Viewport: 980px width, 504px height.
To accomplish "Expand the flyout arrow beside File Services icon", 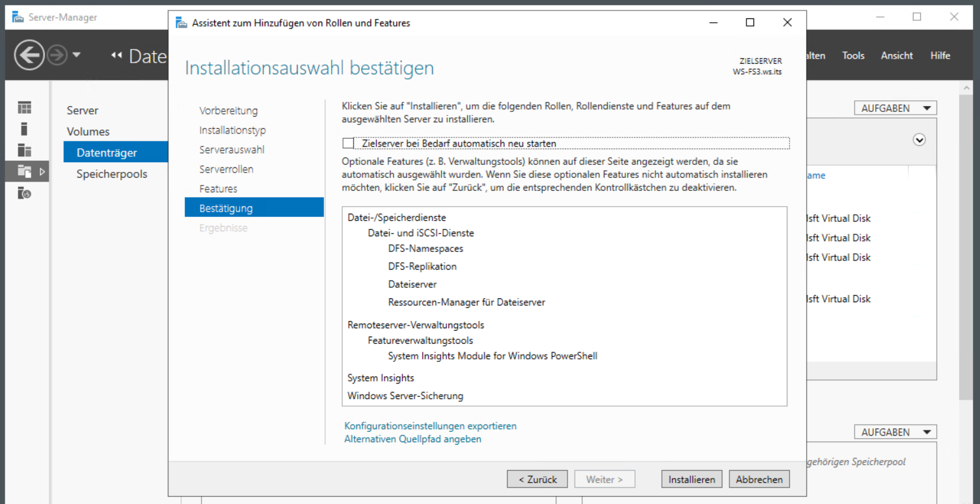I will click(x=42, y=172).
